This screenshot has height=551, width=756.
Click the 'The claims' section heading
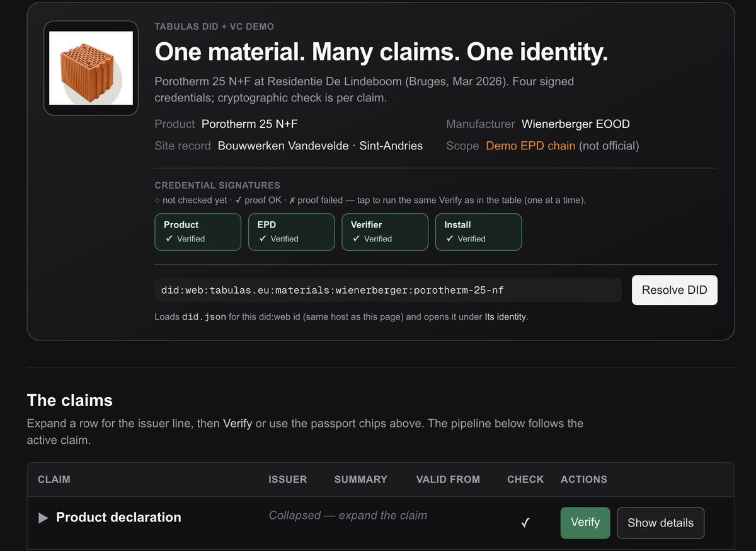pos(70,400)
